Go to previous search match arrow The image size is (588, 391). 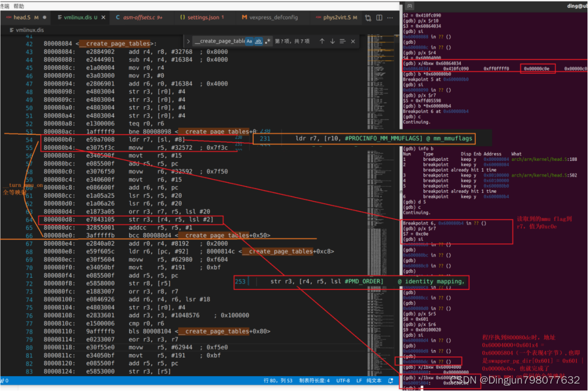(x=322, y=41)
